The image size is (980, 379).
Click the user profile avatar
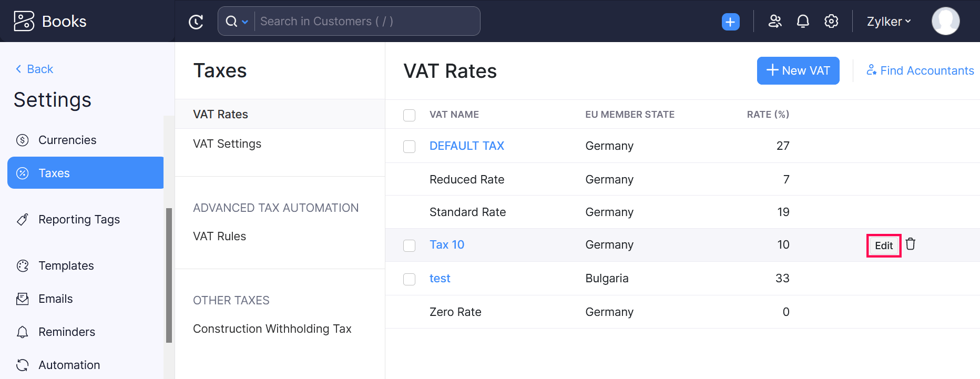click(945, 22)
